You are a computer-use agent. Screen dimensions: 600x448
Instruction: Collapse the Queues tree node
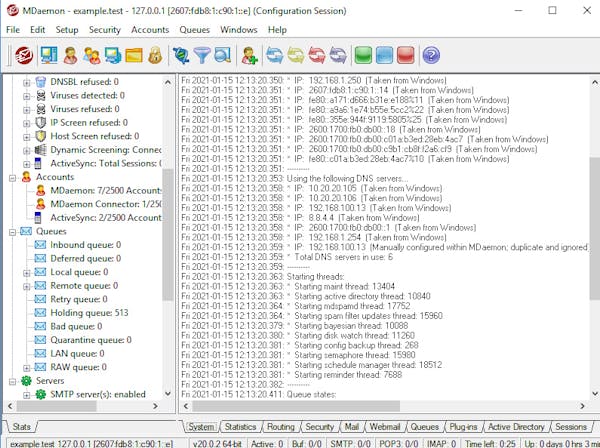tap(12, 232)
